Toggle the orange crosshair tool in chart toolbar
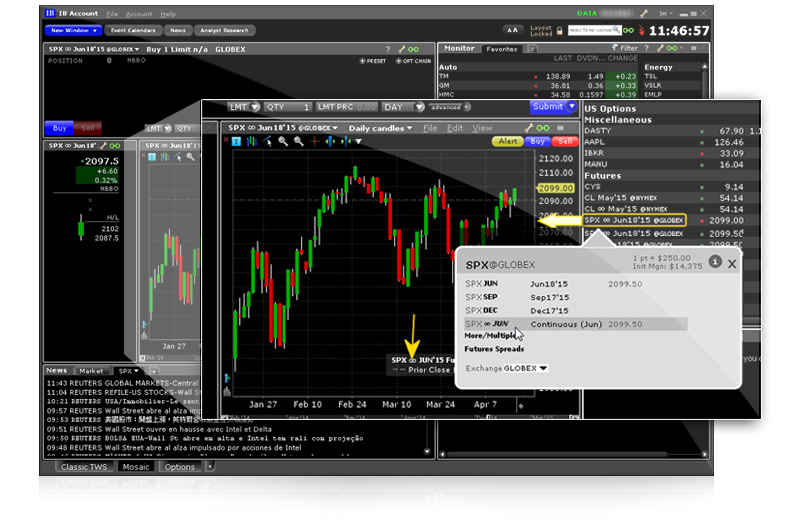Screen dimensions: 800x520 (x=314, y=141)
